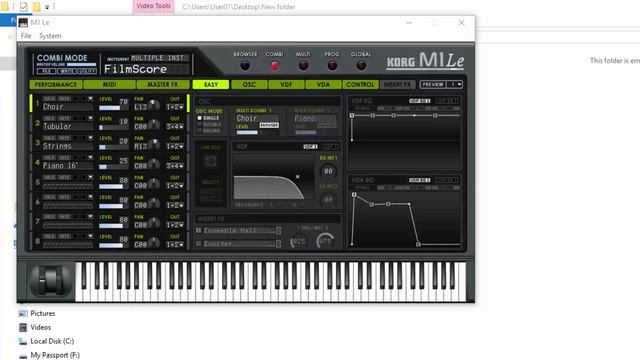Open the CONTROL tab
The image size is (640, 360).
point(360,84)
